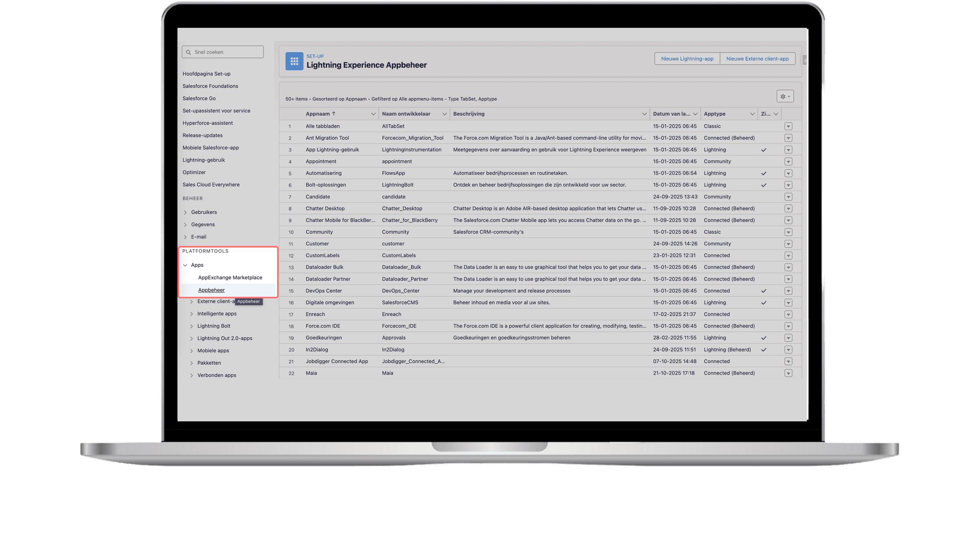The image size is (980, 551).
Task: Open row actions for Maia app
Action: [788, 373]
